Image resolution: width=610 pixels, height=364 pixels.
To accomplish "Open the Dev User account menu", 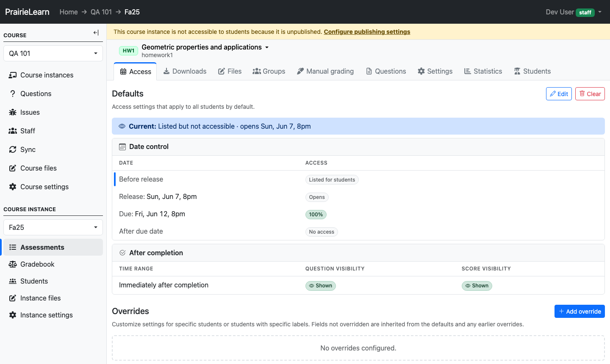I will pos(574,12).
